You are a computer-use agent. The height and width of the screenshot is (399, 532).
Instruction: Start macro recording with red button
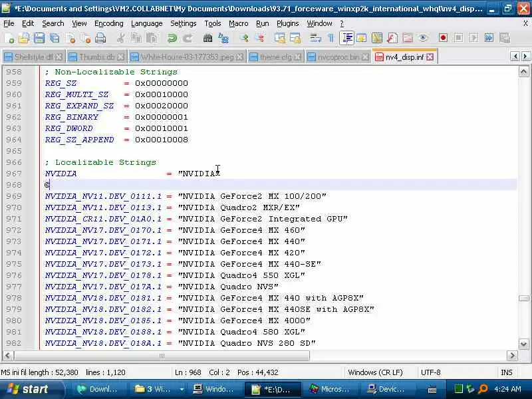pos(443,38)
